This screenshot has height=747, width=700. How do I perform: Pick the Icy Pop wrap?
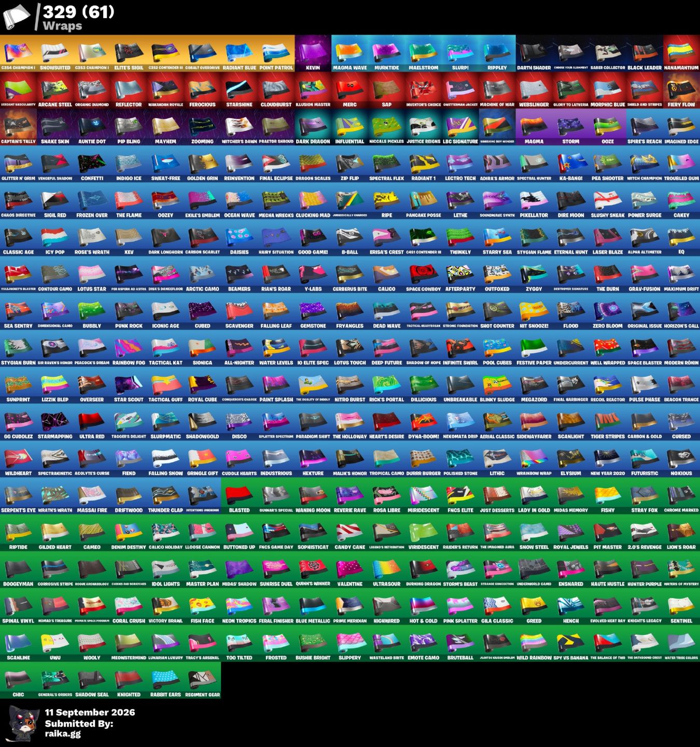[55, 238]
